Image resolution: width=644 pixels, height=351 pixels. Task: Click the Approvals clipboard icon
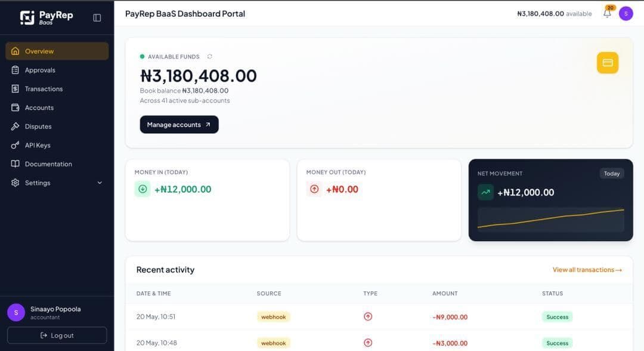pos(15,70)
